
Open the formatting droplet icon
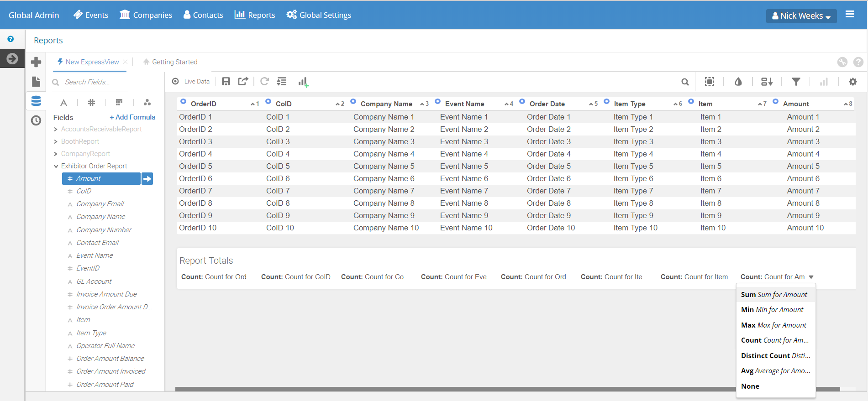click(738, 82)
